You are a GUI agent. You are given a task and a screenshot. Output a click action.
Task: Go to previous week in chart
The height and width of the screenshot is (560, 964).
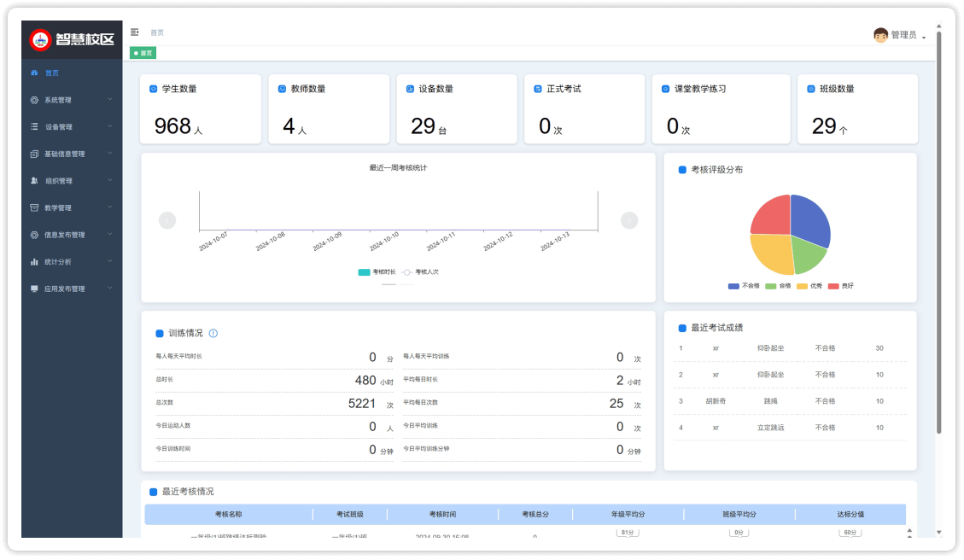167,220
